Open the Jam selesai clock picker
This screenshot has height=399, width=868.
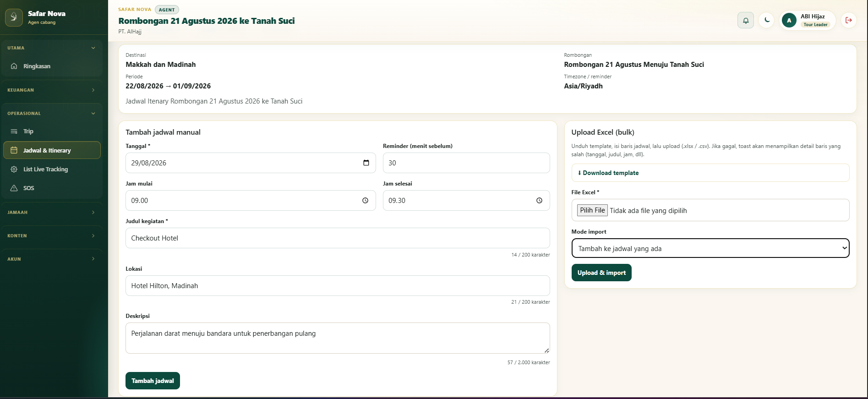point(539,201)
